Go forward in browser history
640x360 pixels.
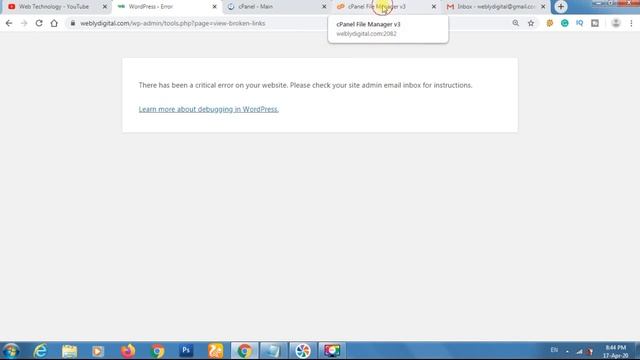24,23
